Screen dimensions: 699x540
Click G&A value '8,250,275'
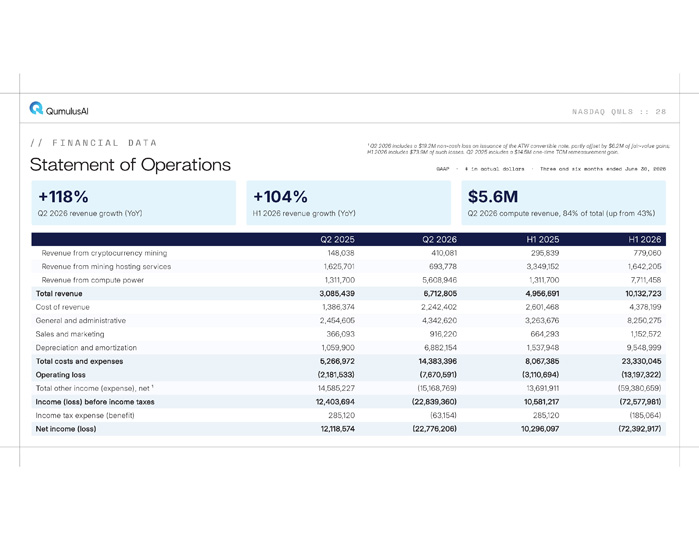[645, 320]
